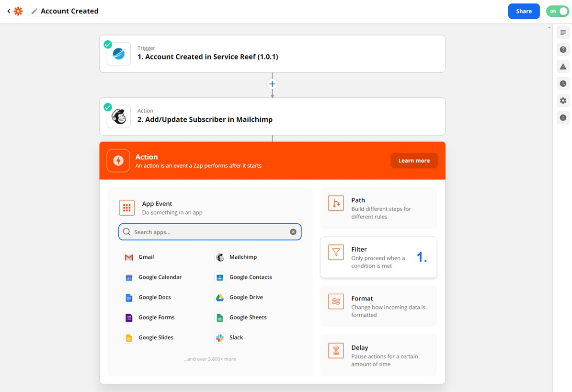Click 'Change how incoming data is formatted'
The width and height of the screenshot is (572, 392).
click(x=388, y=311)
